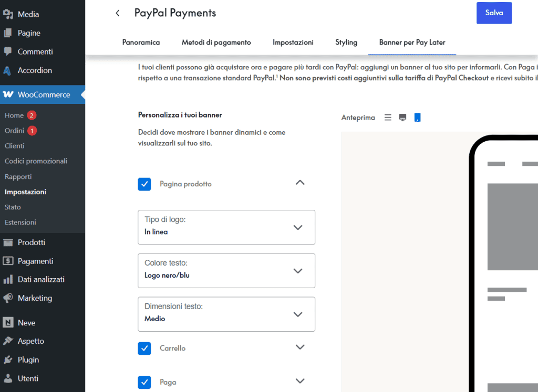Open the Ordini submenu item
Viewport: 538px width, 392px height.
pos(14,131)
